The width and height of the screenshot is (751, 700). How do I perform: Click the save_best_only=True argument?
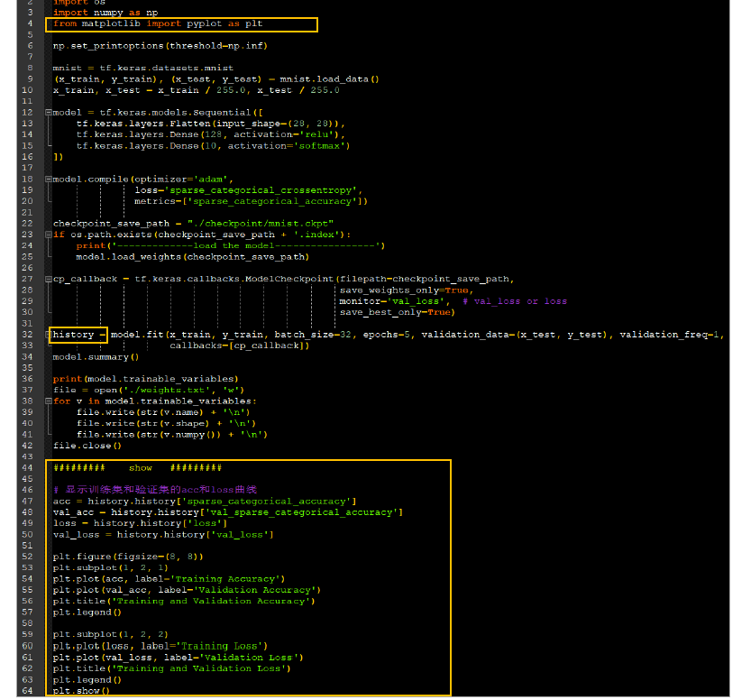coord(397,312)
